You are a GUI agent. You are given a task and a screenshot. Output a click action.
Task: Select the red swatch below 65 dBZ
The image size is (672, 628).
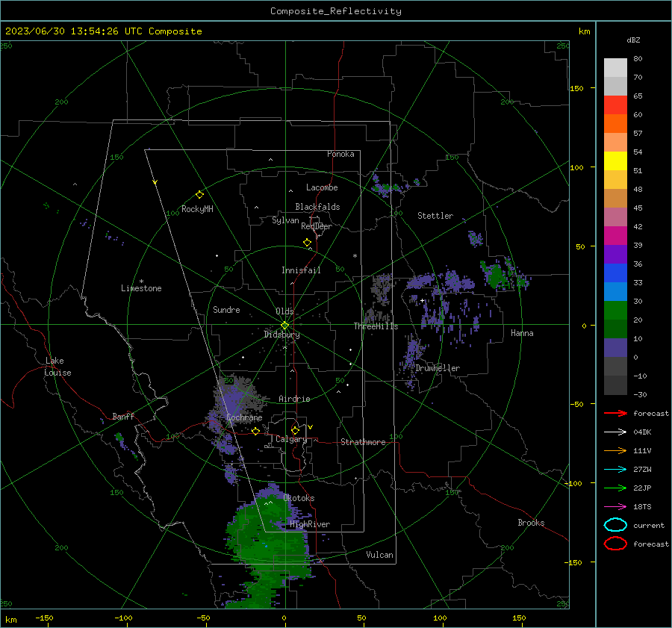(x=615, y=105)
